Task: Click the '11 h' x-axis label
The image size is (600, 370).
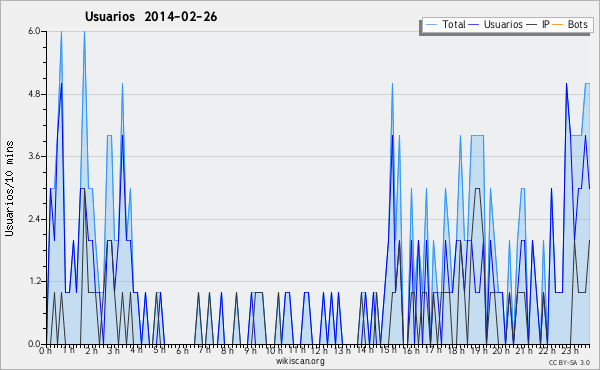Action: (x=297, y=350)
